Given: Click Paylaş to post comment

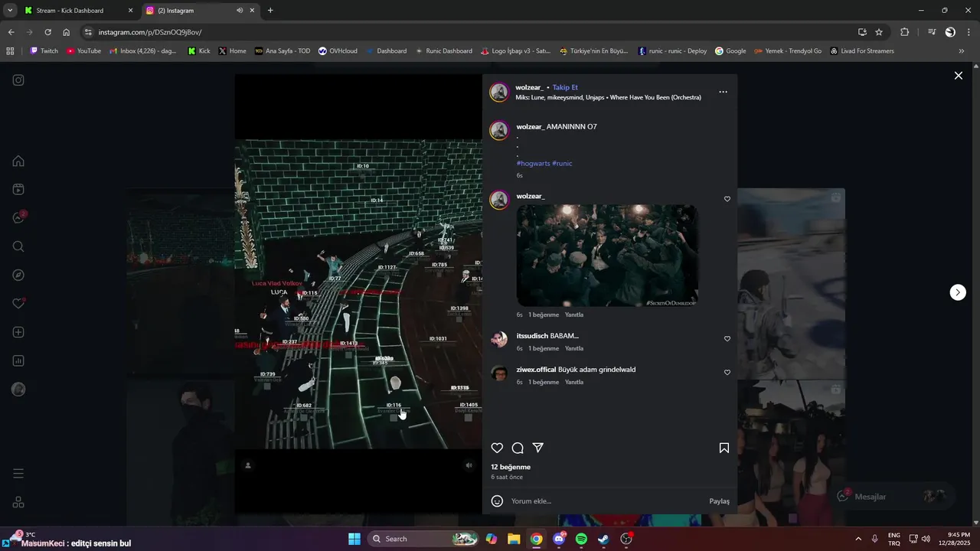Looking at the screenshot, I should pyautogui.click(x=719, y=501).
